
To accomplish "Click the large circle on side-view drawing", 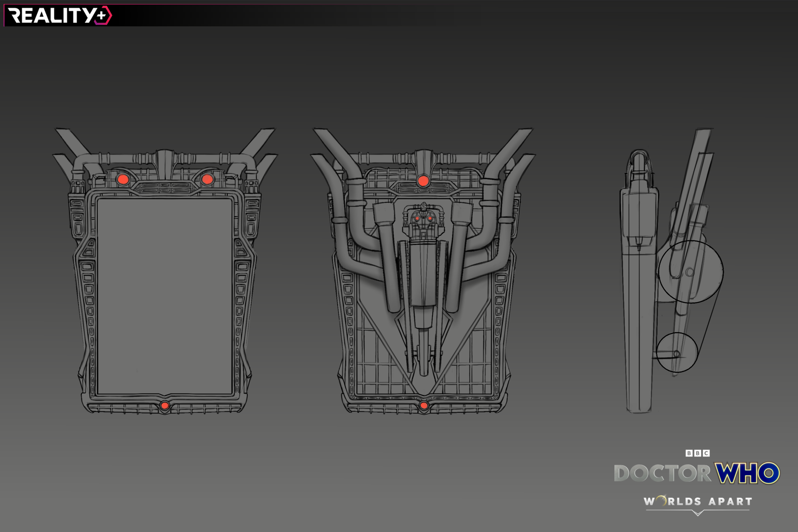I will pyautogui.click(x=691, y=271).
